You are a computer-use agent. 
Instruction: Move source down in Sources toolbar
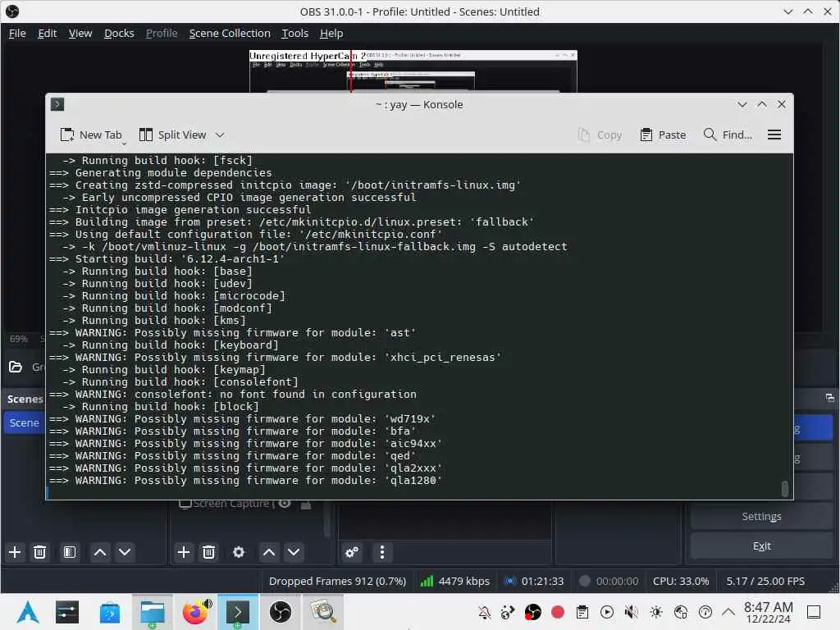[294, 552]
